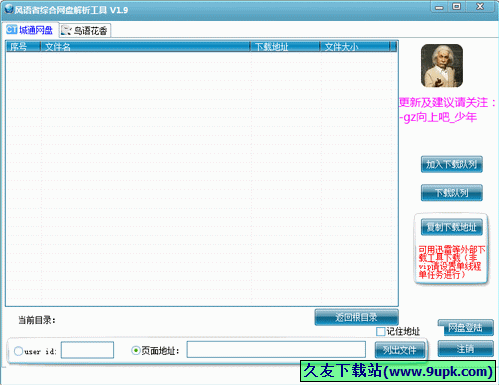The height and width of the screenshot is (385, 499).
Task: Select the user id radio button
Action: pyautogui.click(x=18, y=351)
